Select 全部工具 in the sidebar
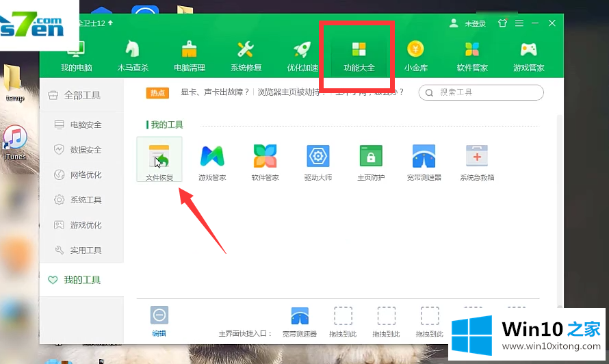This screenshot has height=364, width=609. [81, 95]
